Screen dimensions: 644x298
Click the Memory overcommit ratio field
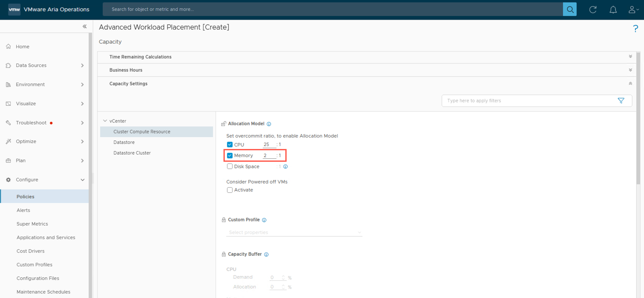click(269, 155)
